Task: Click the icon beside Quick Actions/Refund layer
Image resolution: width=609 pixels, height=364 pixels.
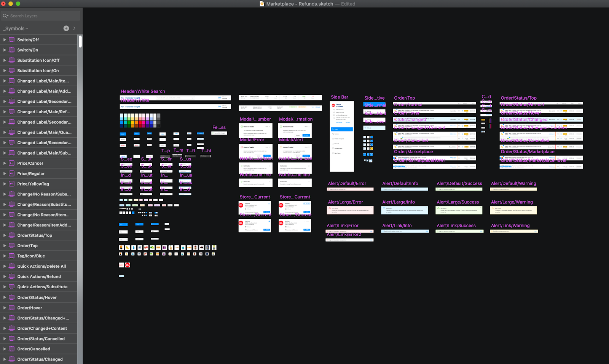Action: point(12,277)
